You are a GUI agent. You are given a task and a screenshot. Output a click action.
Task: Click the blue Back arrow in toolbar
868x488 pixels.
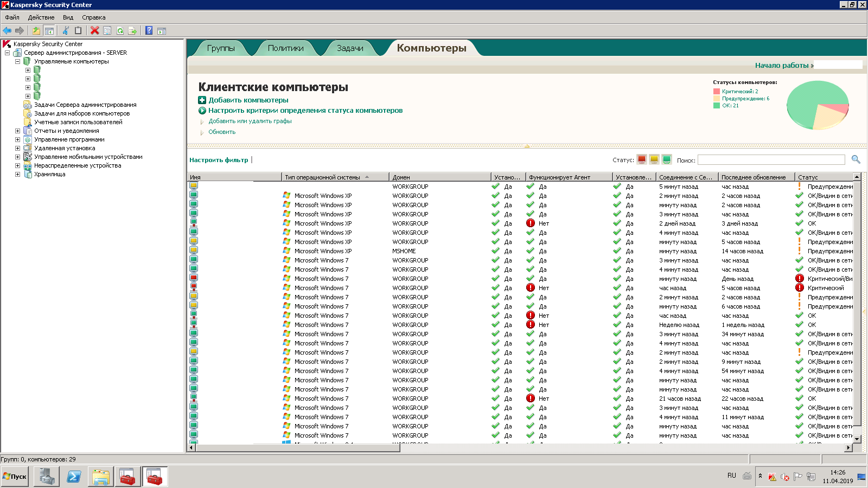[x=7, y=31]
